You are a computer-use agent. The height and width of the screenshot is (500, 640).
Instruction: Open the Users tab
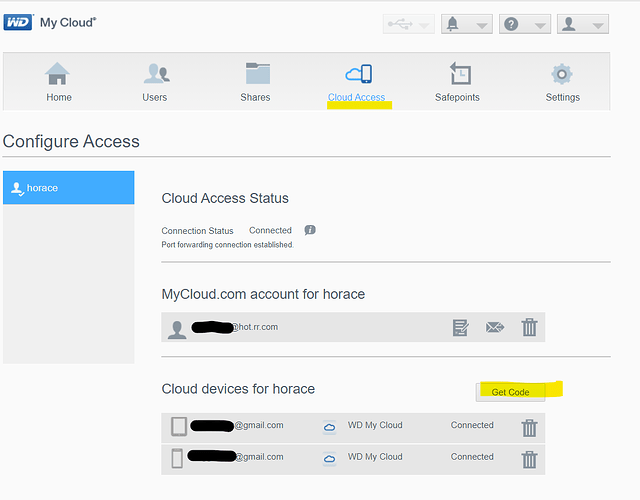tap(155, 82)
